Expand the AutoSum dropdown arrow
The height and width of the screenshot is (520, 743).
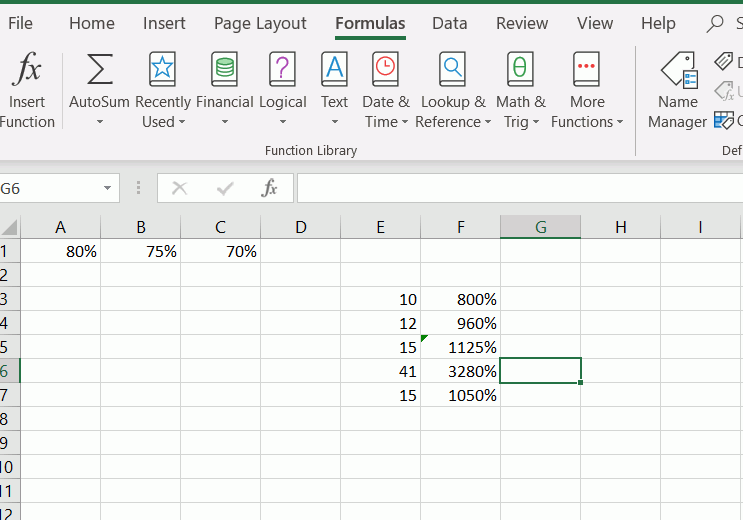tap(99, 123)
